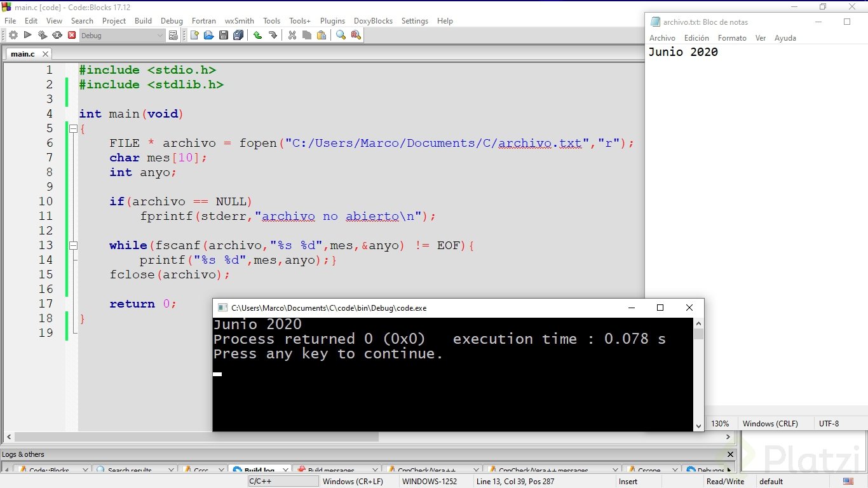This screenshot has width=868, height=488.
Task: Click the C/C++ status bar field
Action: point(283,482)
